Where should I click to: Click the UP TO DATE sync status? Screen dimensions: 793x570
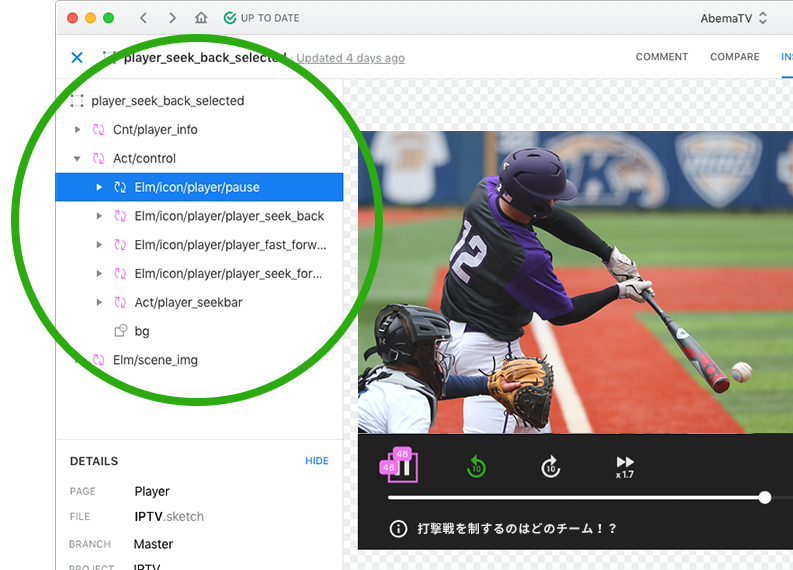[x=261, y=18]
